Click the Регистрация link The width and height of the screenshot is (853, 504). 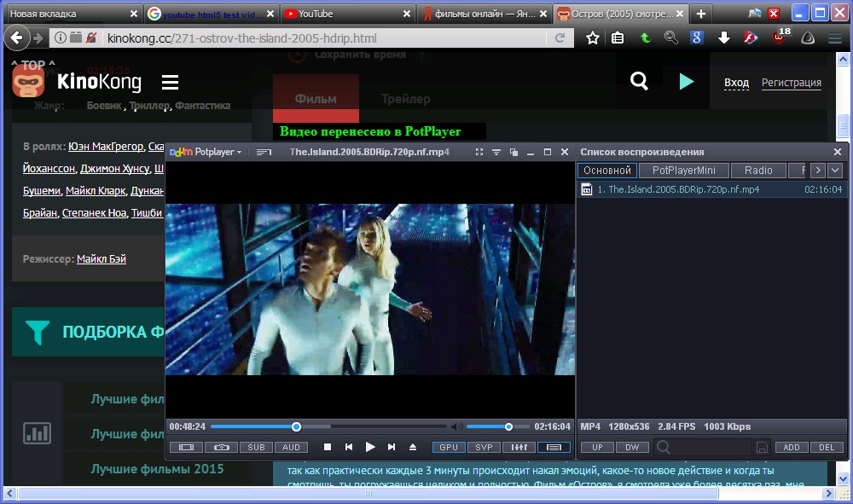point(791,83)
